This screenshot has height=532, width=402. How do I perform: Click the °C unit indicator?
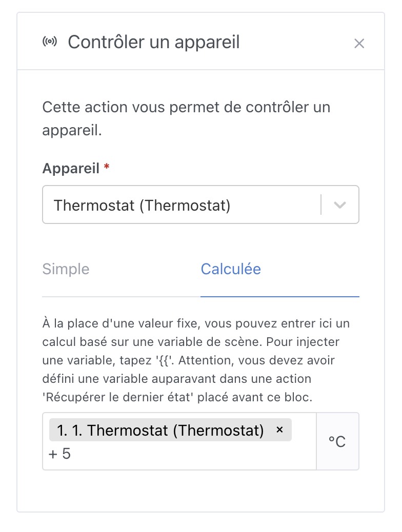[x=338, y=441]
